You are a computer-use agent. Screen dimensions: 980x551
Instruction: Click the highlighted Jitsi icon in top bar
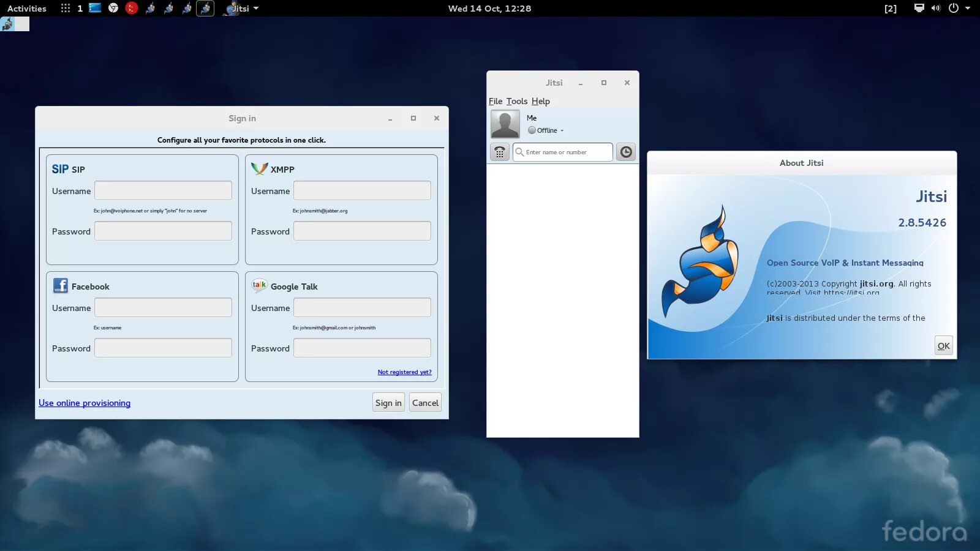pyautogui.click(x=205, y=8)
